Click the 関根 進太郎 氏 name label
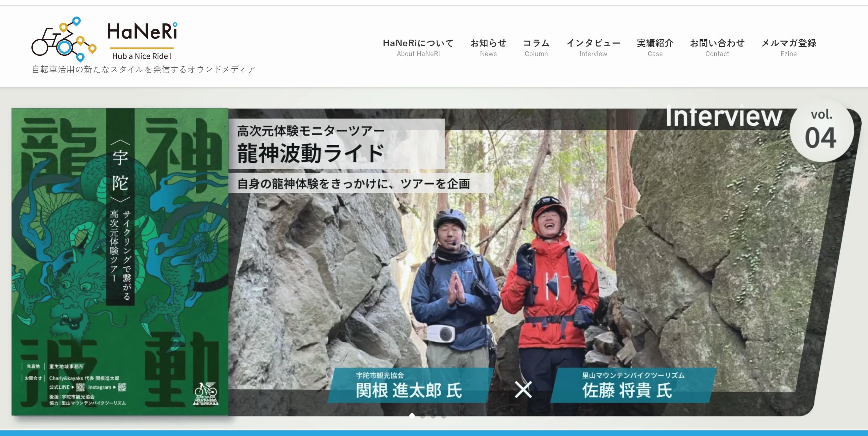This screenshot has width=868, height=436. point(408,390)
